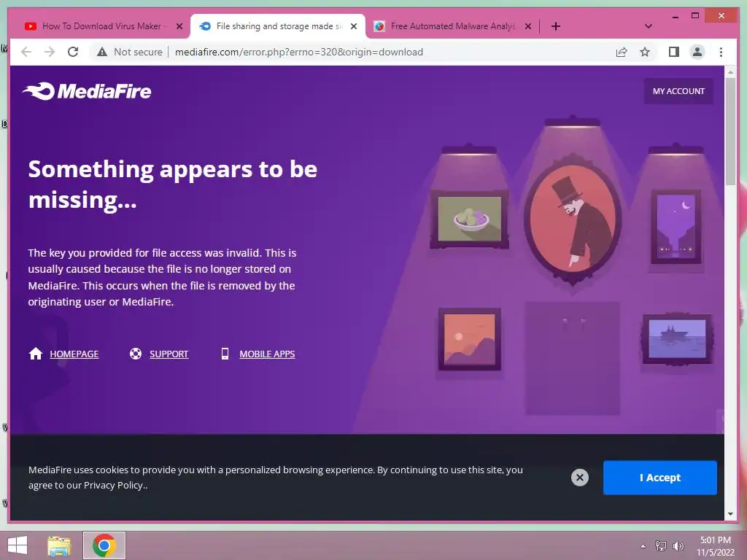Image resolution: width=747 pixels, height=560 pixels.
Task: Click the home icon beside HOMEPAGE
Action: click(x=36, y=354)
